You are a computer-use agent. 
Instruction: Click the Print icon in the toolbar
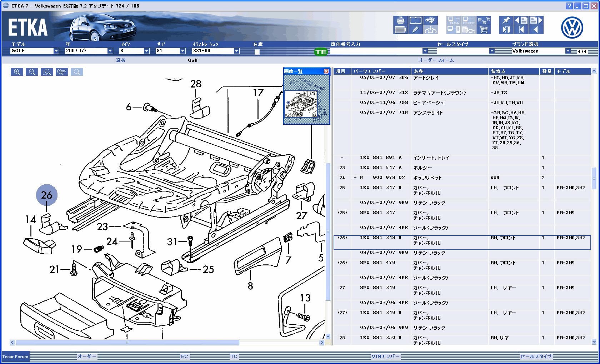click(x=400, y=20)
